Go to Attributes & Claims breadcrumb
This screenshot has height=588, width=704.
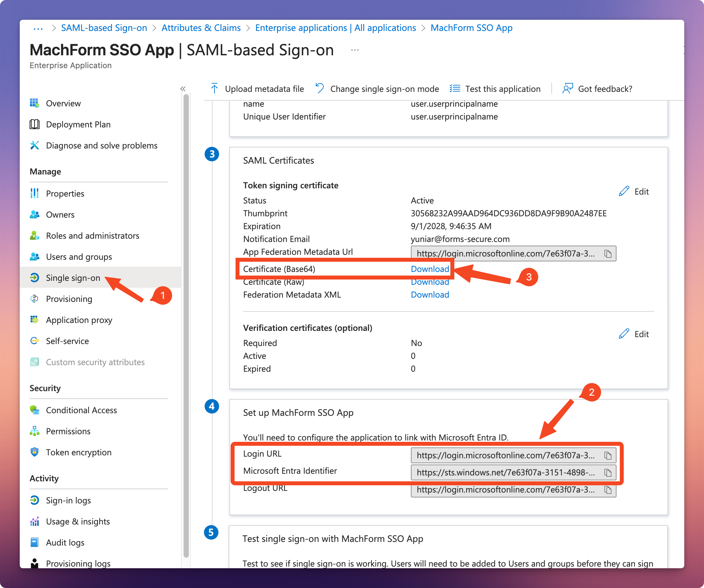201,28
